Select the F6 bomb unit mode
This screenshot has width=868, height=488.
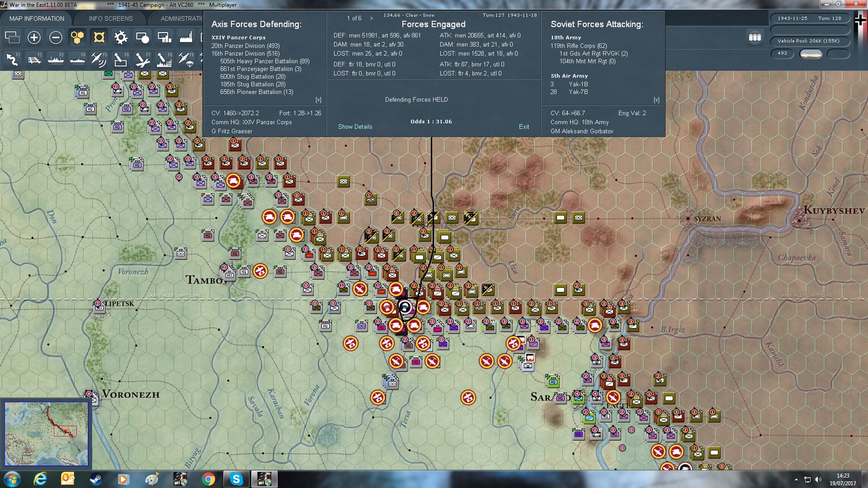click(121, 60)
